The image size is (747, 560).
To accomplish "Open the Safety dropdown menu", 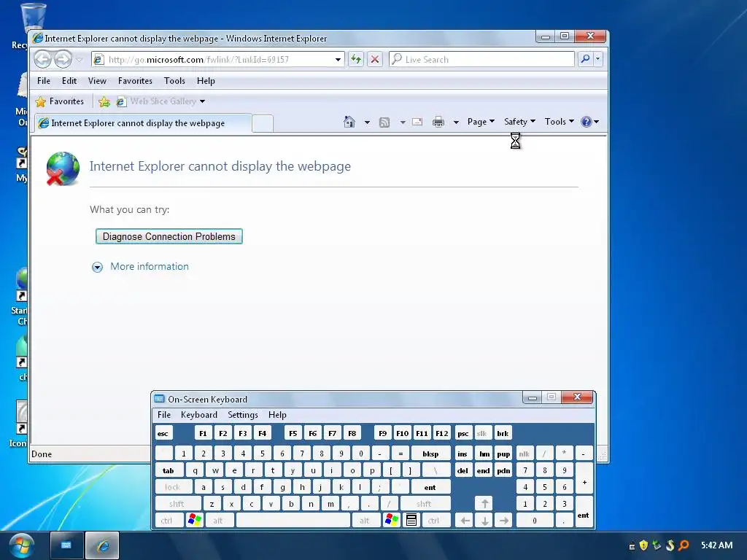I will tap(519, 122).
